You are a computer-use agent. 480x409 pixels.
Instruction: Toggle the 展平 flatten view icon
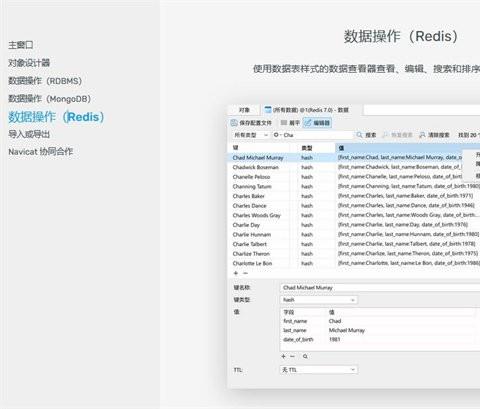click(284, 123)
